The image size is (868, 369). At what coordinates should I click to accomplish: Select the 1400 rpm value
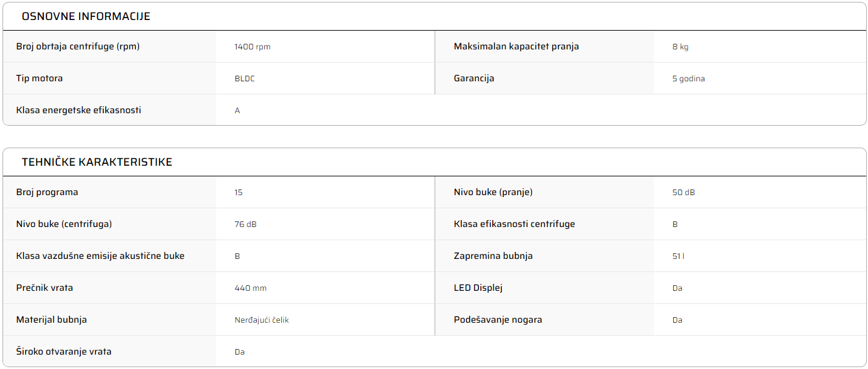pos(252,47)
